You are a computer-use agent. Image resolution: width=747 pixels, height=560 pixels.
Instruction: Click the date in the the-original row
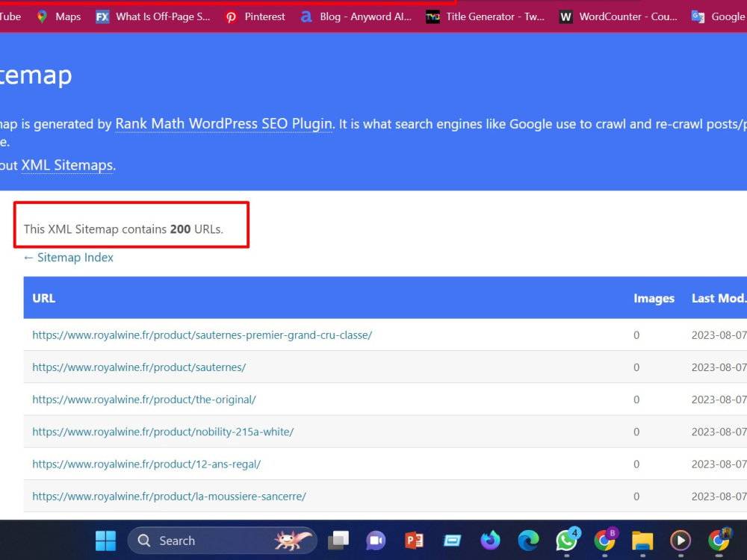click(x=719, y=399)
